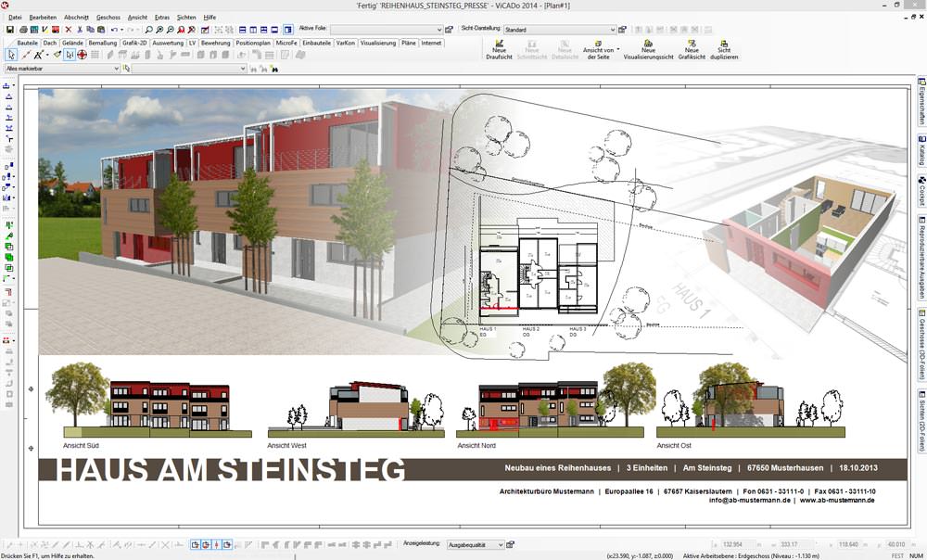Expand the undo history dropdown arrow
This screenshot has width=927, height=560.
[121, 30]
